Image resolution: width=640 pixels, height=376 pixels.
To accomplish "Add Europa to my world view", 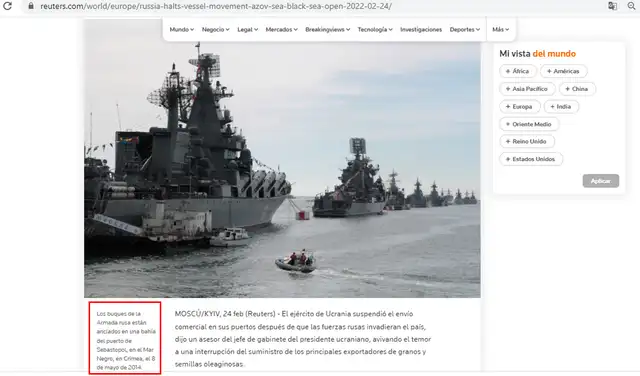I will pos(520,107).
